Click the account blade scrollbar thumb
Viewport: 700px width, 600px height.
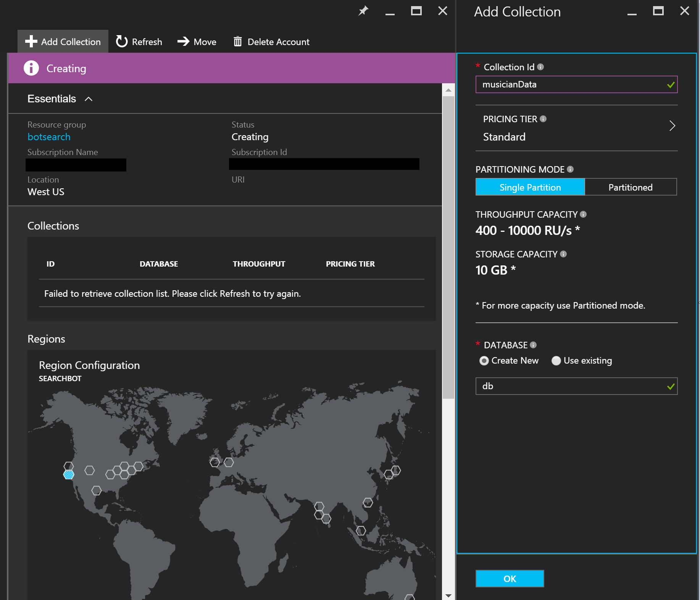point(448,247)
